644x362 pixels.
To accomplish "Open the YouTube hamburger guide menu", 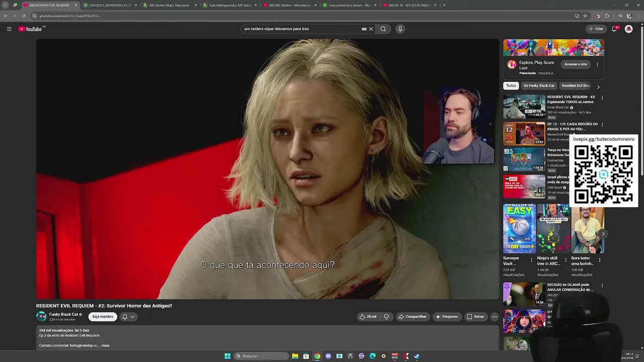I will (9, 29).
